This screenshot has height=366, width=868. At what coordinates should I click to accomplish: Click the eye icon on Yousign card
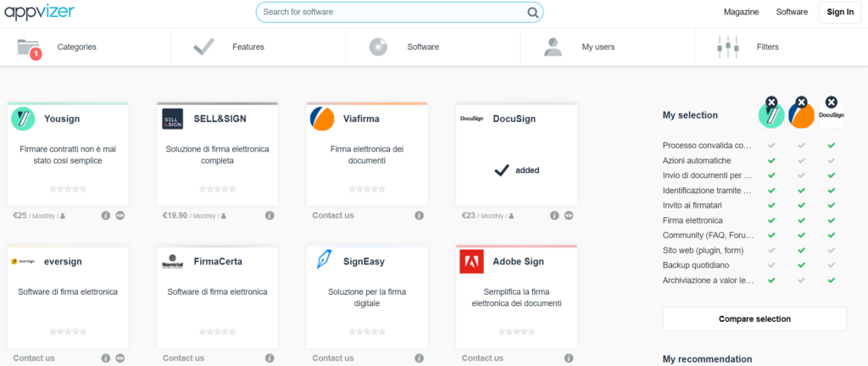point(120,216)
